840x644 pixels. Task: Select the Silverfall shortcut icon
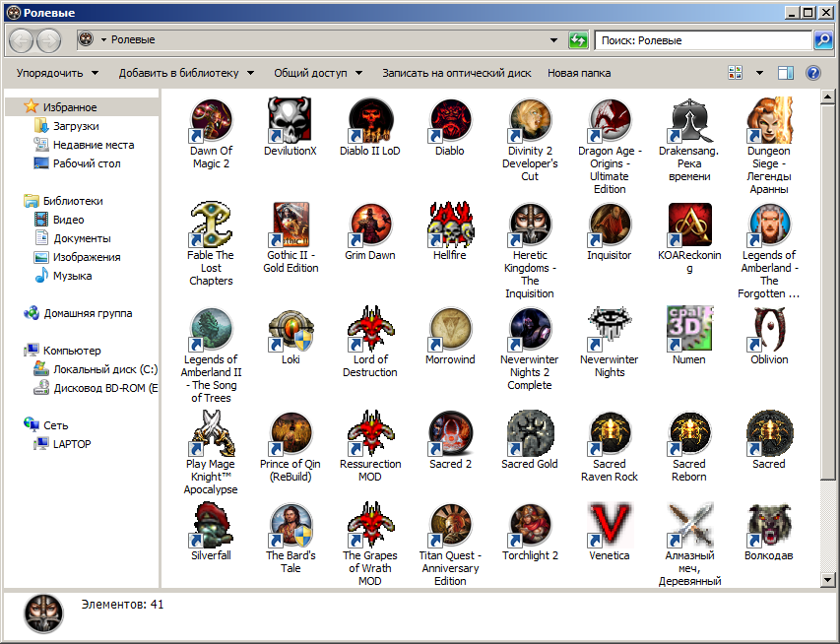tap(211, 525)
